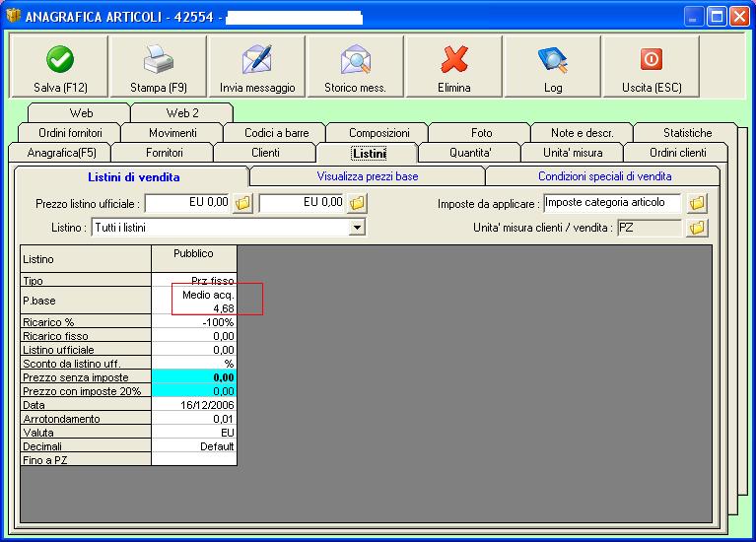Image resolution: width=756 pixels, height=542 pixels.
Task: Select the Prezzo senza imposte cyan value
Action: click(x=194, y=377)
